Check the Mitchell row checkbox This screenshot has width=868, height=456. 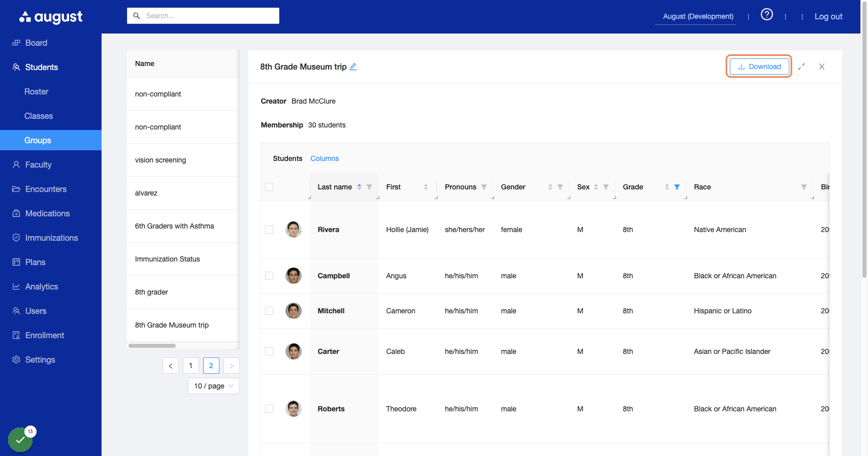point(269,311)
